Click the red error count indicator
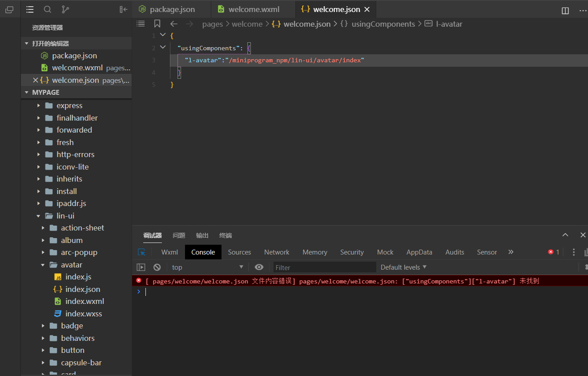Screen dimensions: 588x376 pyautogui.click(x=554, y=252)
